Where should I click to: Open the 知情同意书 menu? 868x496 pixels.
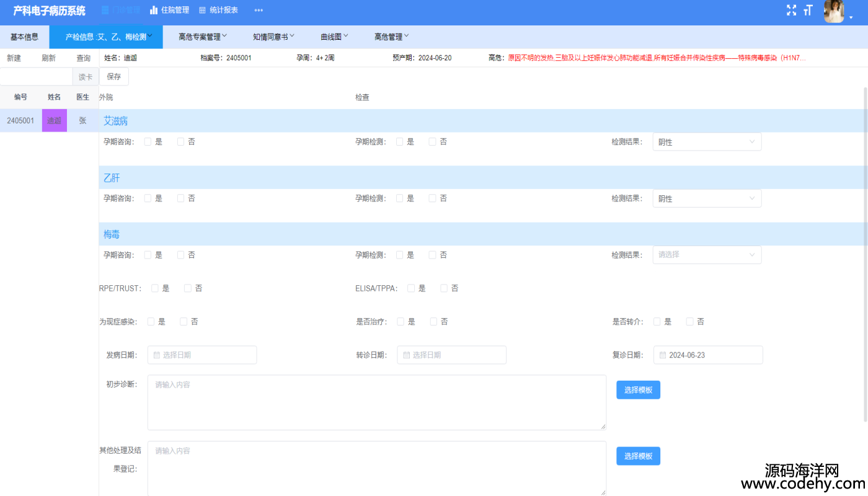(x=273, y=37)
